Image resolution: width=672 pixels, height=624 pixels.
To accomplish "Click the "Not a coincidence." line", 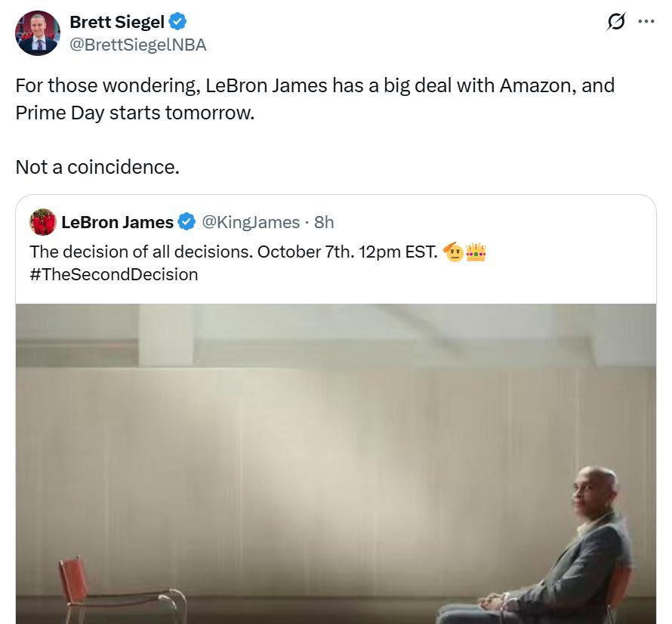I will pos(97,167).
